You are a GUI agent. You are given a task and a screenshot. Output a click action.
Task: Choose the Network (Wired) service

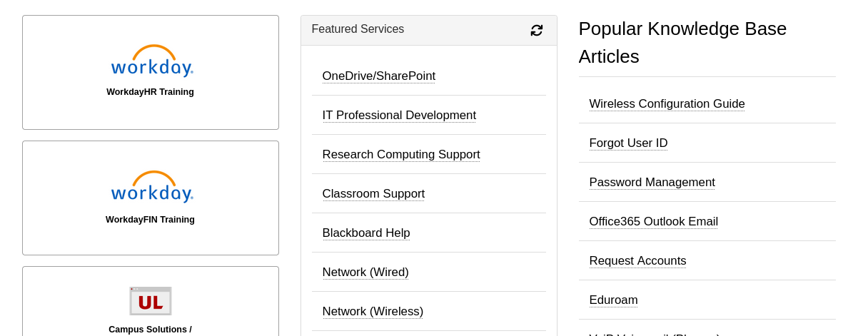(365, 273)
